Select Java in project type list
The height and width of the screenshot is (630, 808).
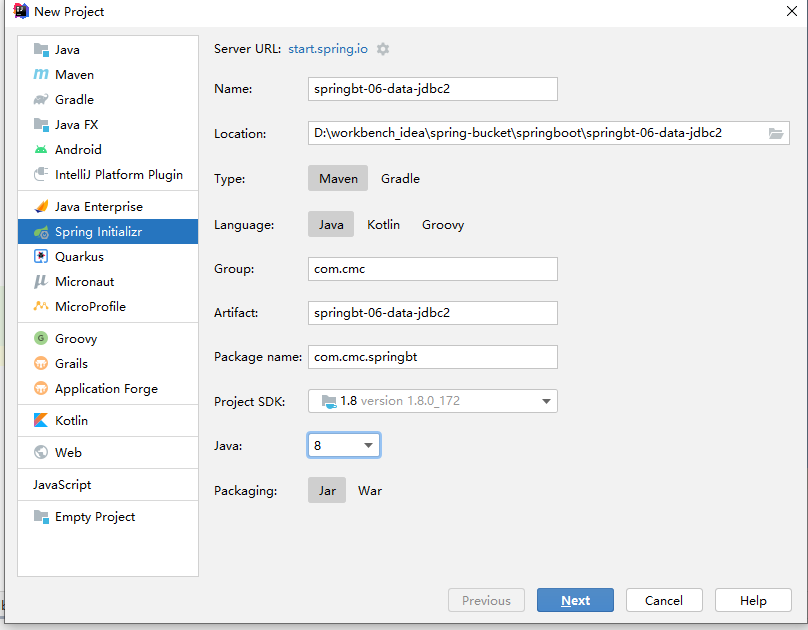pos(108,50)
